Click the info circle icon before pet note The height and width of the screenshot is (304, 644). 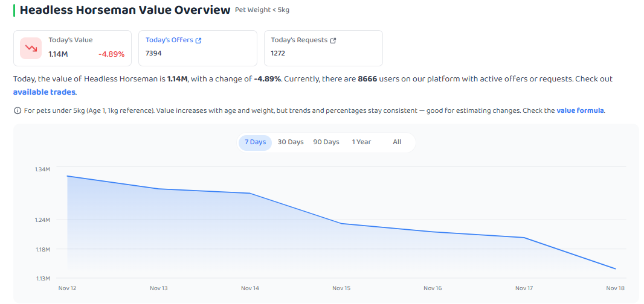click(18, 110)
